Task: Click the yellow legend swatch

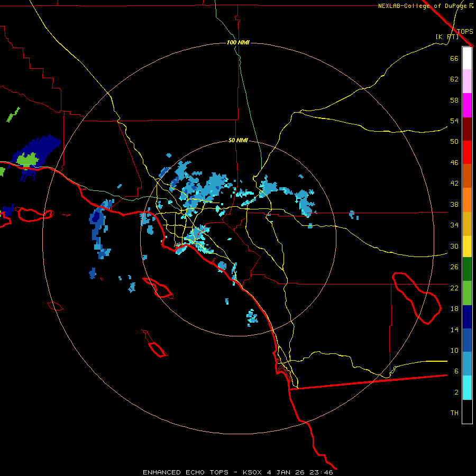Action: click(467, 246)
